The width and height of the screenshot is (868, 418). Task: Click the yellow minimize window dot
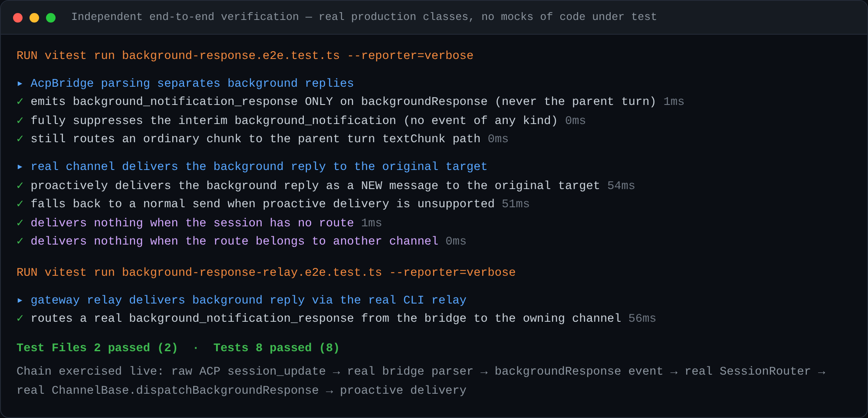click(34, 18)
